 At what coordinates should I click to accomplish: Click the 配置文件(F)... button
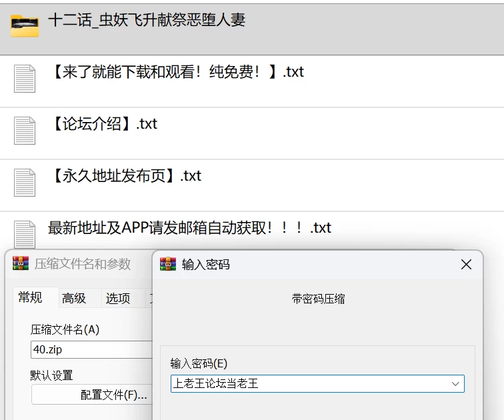pyautogui.click(x=92, y=395)
